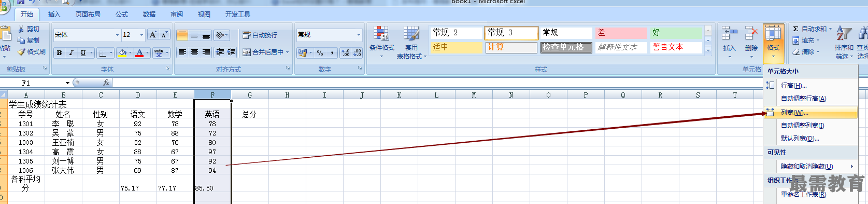Open the Fill Color dropdown arrow

tap(130, 52)
